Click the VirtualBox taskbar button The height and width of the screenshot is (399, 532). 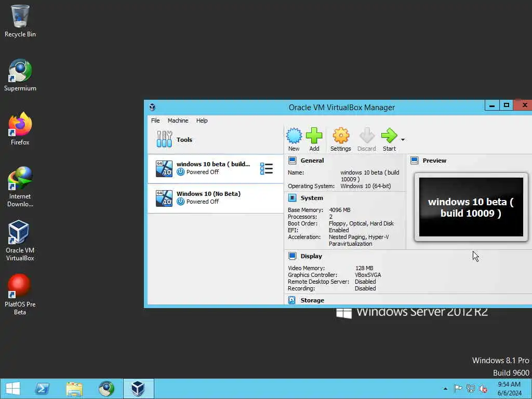[138, 389]
